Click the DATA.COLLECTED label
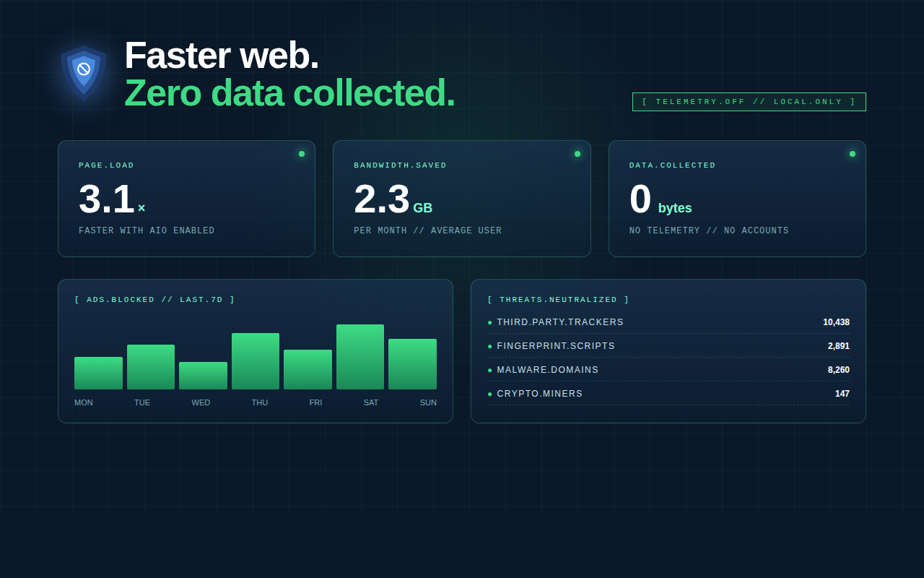Screen dimensions: 924x578 (x=673, y=165)
